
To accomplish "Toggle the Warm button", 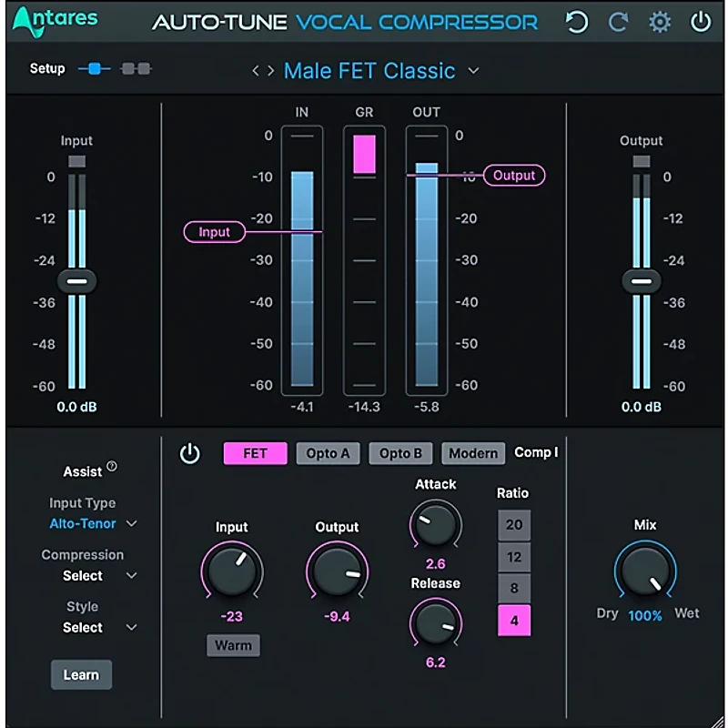I will 233,645.
